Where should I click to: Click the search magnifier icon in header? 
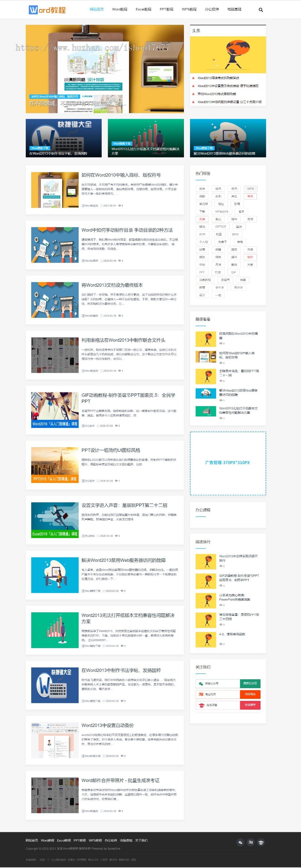[x=261, y=10]
